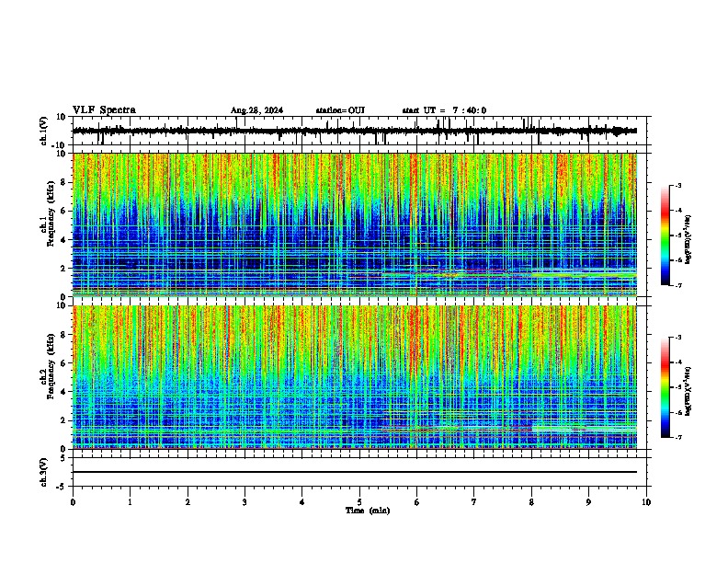Click the ch.2 spectrogram panel
This screenshot has height=563, width=728.
tap(354, 377)
